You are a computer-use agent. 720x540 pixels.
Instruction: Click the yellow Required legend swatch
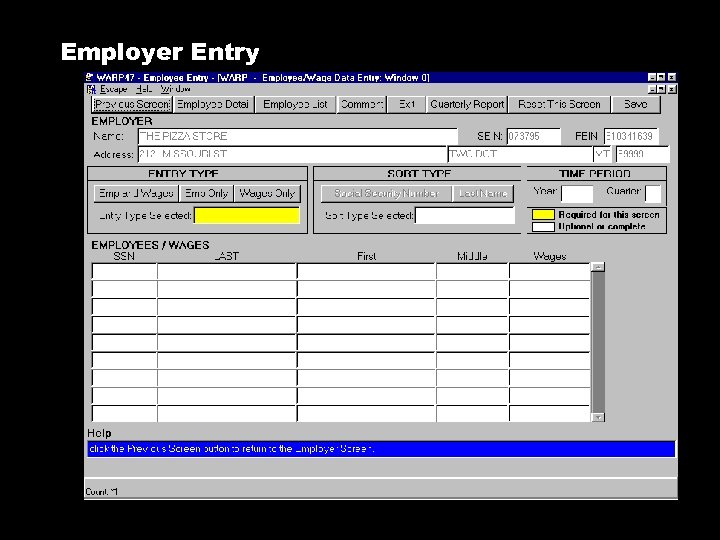[x=543, y=214]
